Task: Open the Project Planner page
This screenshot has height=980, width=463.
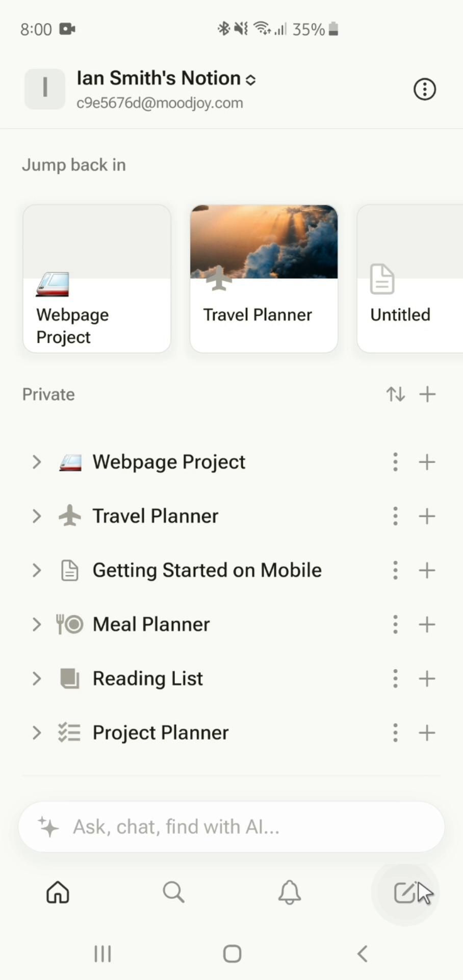Action: click(160, 732)
